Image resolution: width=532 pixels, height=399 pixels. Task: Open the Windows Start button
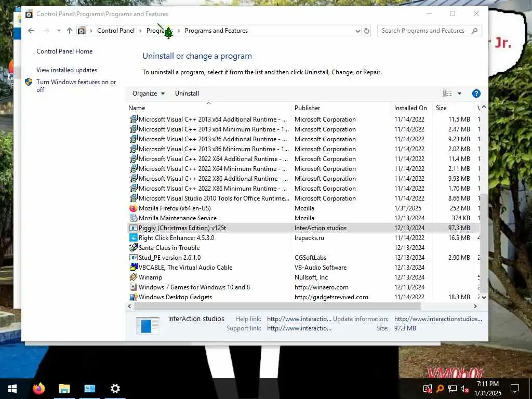[x=12, y=389]
